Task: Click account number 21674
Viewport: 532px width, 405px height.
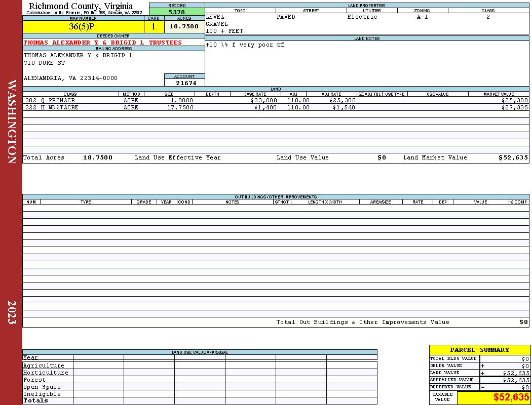Action: tap(186, 83)
